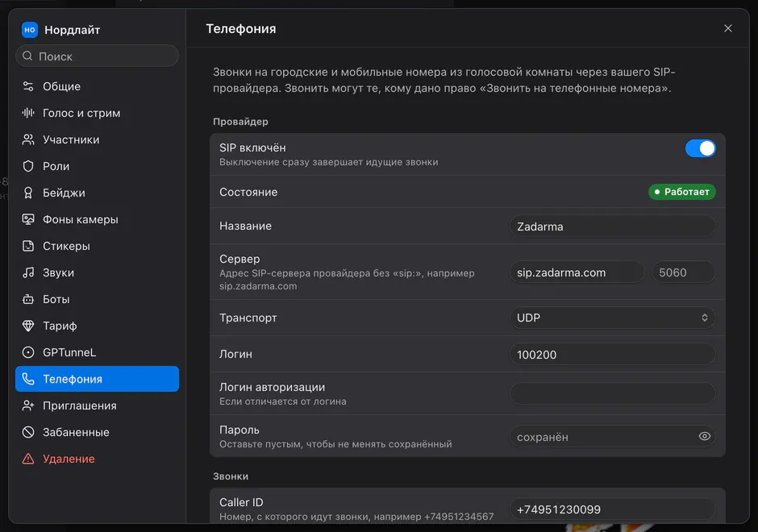
Task: View the Тариф section
Action: [97, 326]
